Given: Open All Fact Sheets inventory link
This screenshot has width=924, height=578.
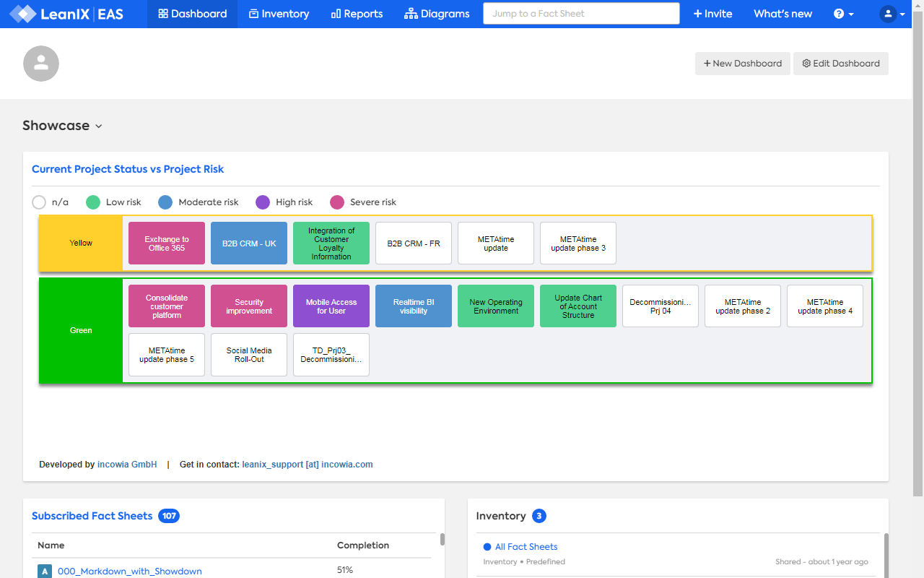Looking at the screenshot, I should point(526,547).
